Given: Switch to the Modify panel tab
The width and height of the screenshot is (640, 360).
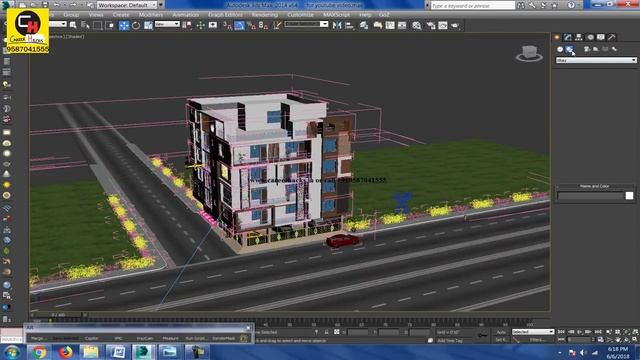Looking at the screenshot, I should (x=568, y=37).
